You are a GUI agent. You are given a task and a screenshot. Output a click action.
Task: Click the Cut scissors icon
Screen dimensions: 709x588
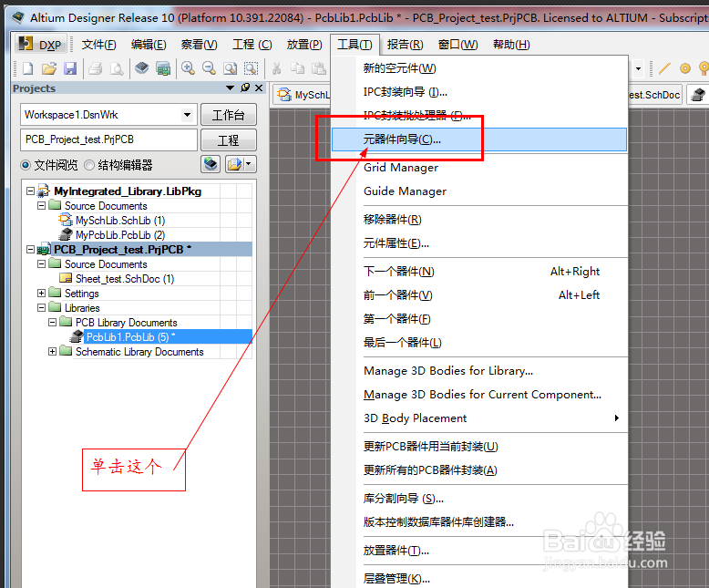tap(276, 68)
